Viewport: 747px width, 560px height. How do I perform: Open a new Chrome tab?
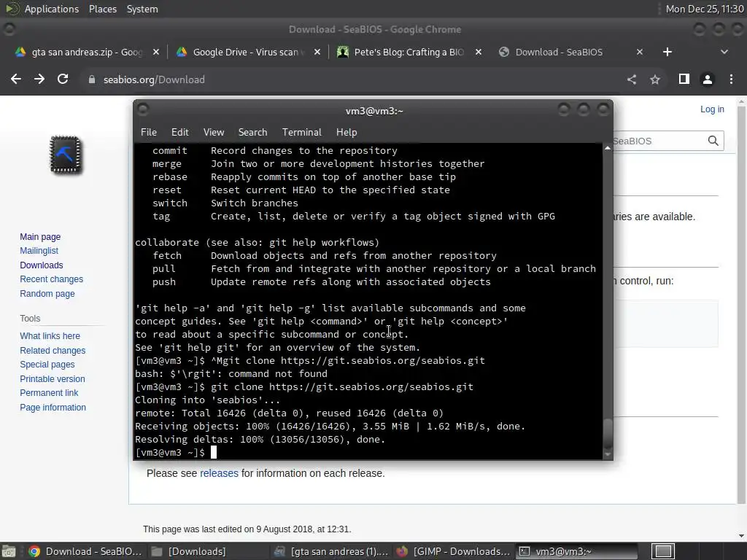(667, 52)
